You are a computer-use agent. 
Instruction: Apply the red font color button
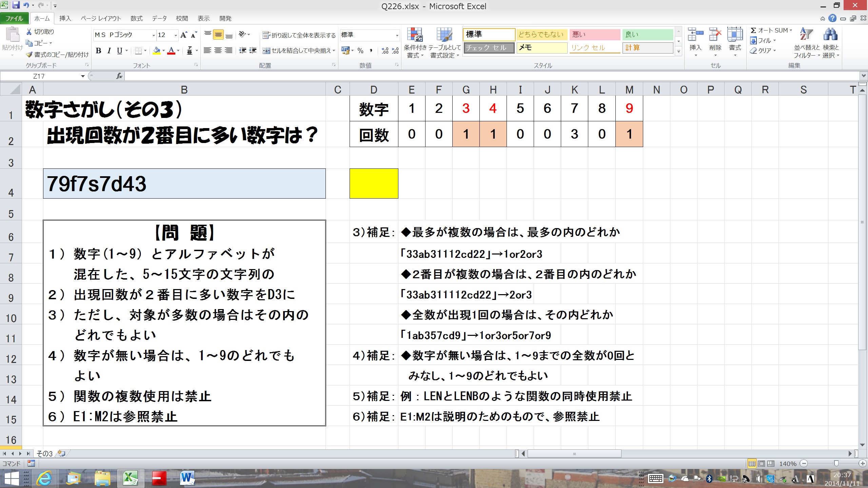(171, 50)
